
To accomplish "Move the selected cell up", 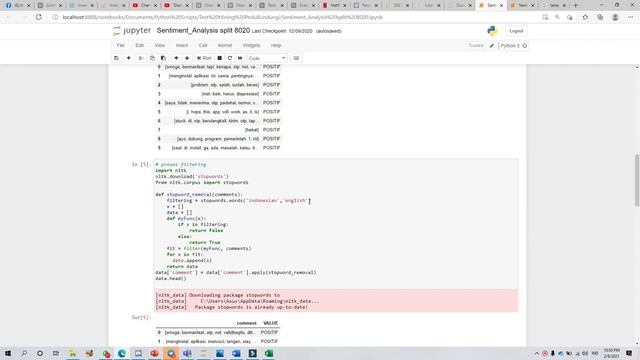I will (176, 58).
